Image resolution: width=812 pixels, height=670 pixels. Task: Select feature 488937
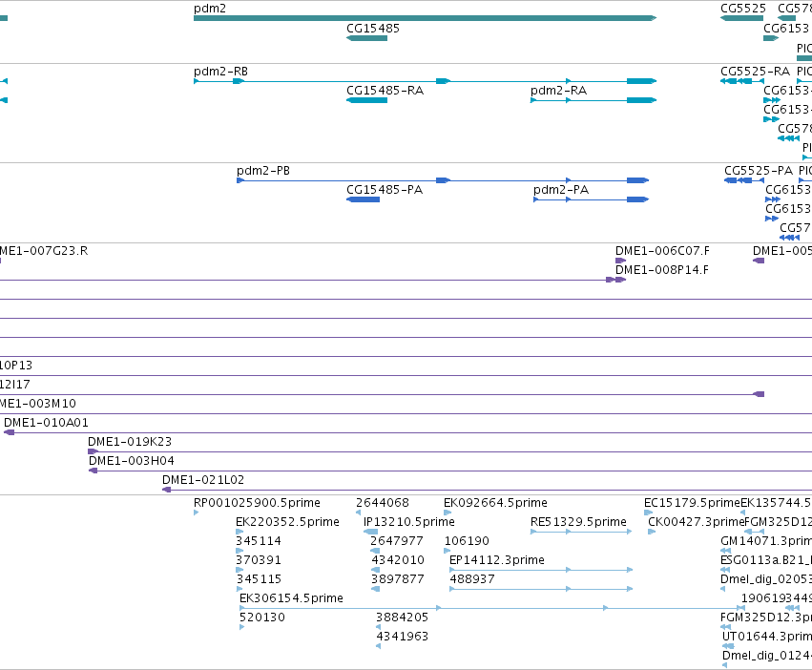[472, 579]
